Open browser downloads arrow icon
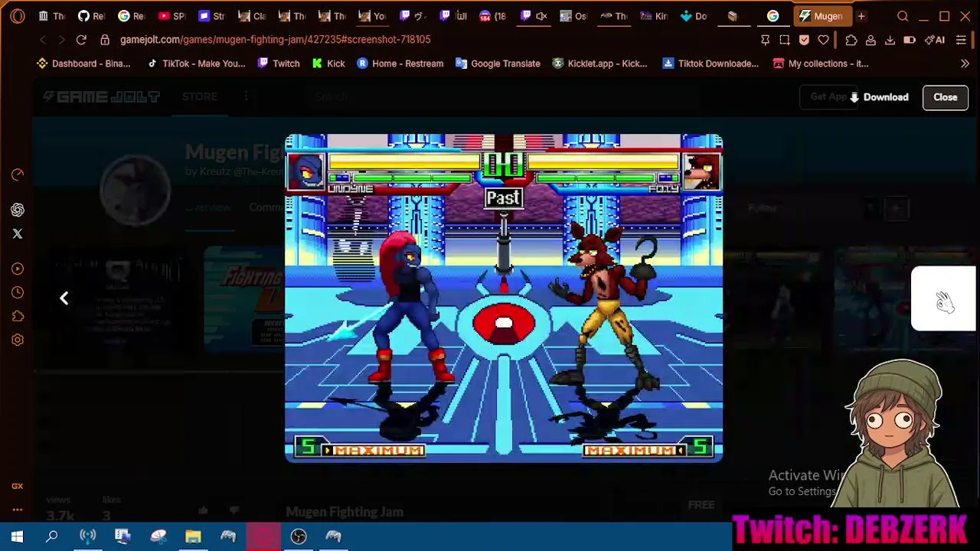 (890, 40)
